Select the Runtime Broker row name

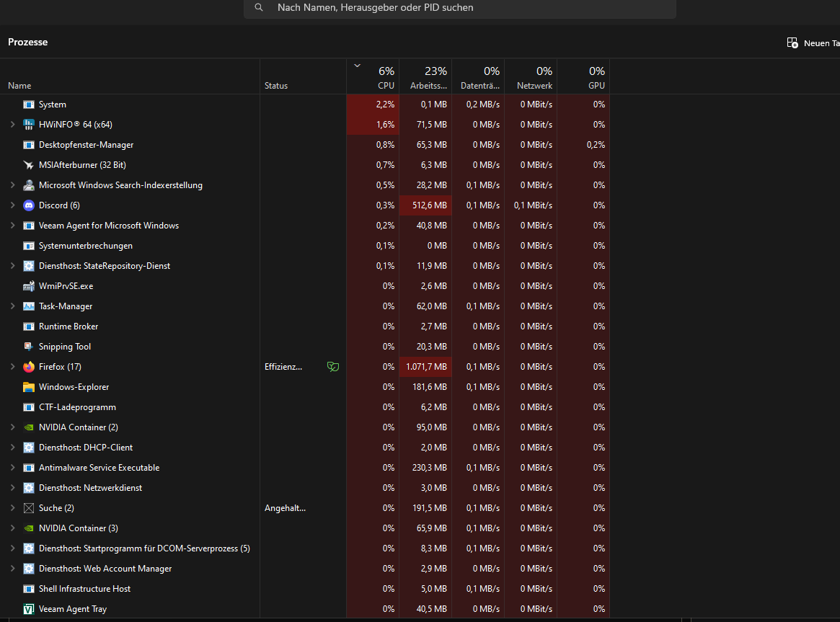[x=68, y=326]
